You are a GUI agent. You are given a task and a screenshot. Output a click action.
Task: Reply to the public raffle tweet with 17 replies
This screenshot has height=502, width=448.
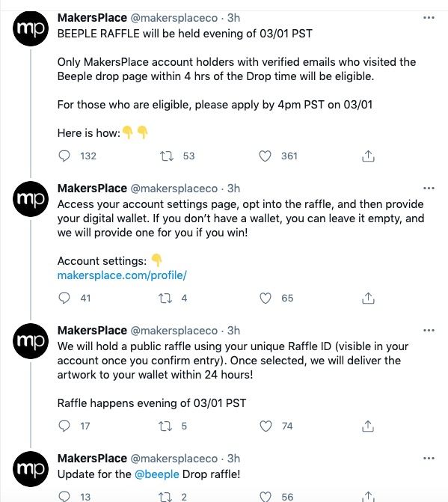pyautogui.click(x=64, y=426)
